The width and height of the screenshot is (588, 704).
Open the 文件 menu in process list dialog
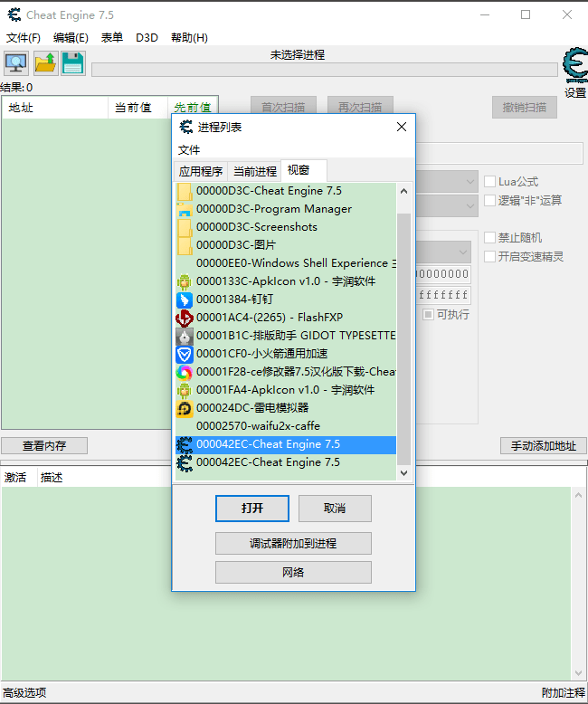[x=189, y=150]
